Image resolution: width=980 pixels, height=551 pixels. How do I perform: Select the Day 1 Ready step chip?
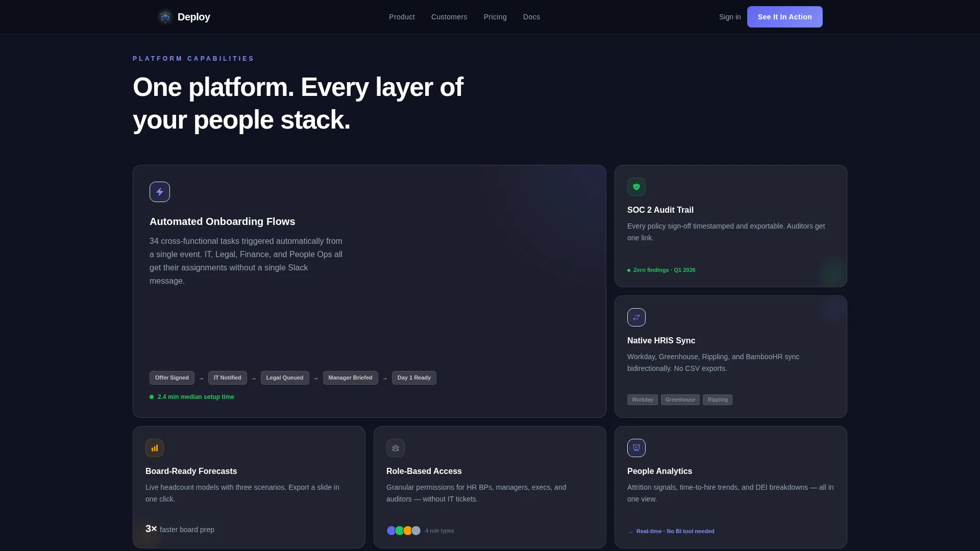[x=414, y=378]
